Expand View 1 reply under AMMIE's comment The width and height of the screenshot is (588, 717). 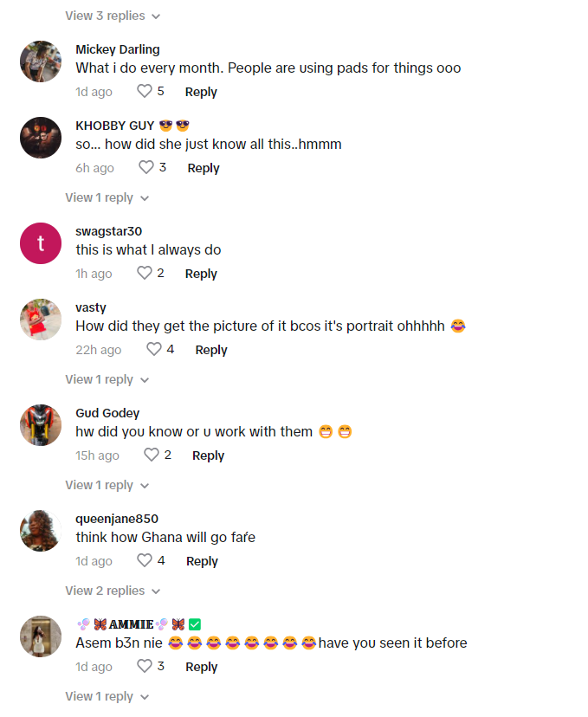[x=107, y=696]
